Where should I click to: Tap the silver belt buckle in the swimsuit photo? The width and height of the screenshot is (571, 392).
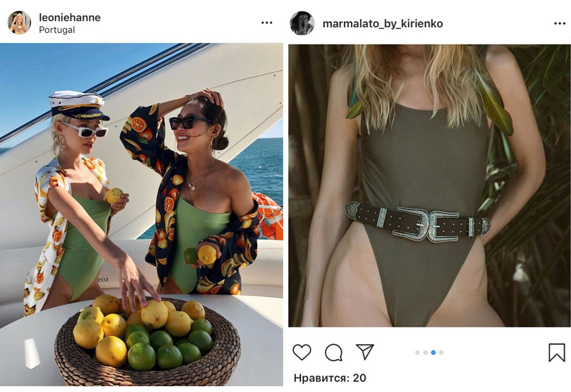point(425,224)
